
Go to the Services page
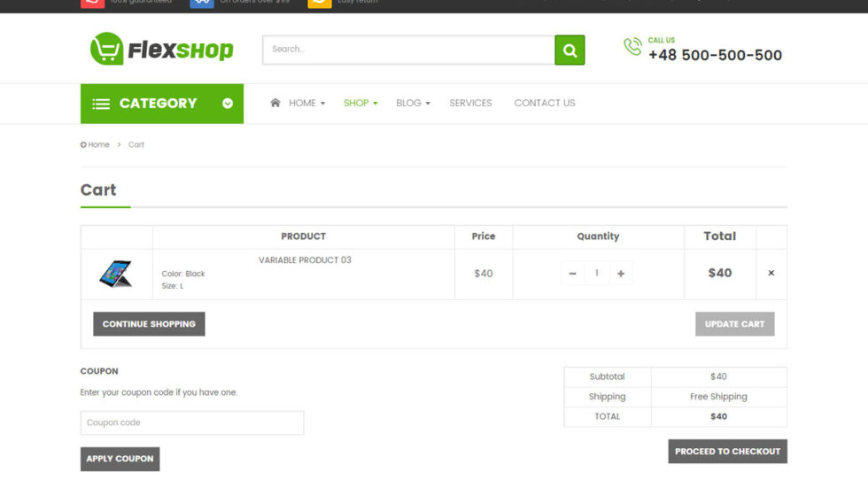pos(470,103)
